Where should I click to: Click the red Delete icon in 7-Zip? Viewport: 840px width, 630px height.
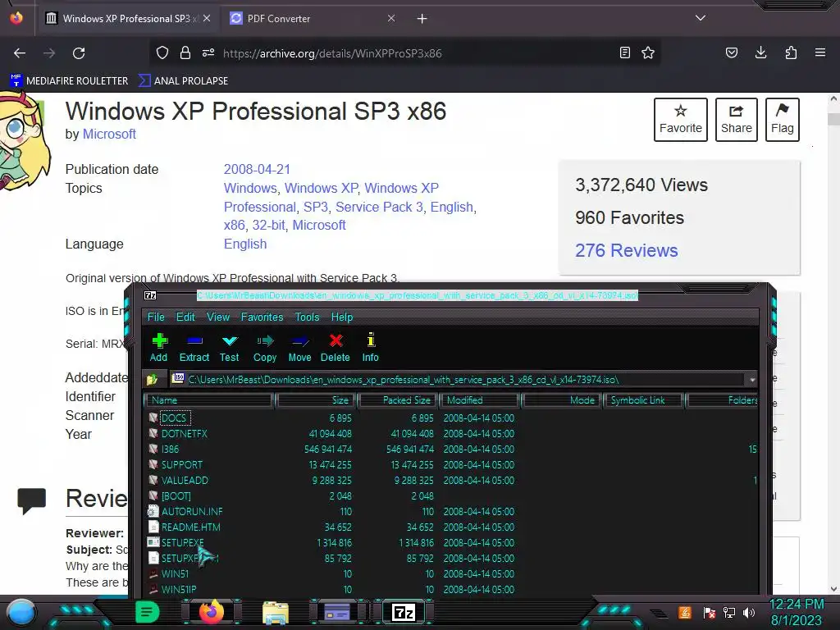(x=336, y=348)
